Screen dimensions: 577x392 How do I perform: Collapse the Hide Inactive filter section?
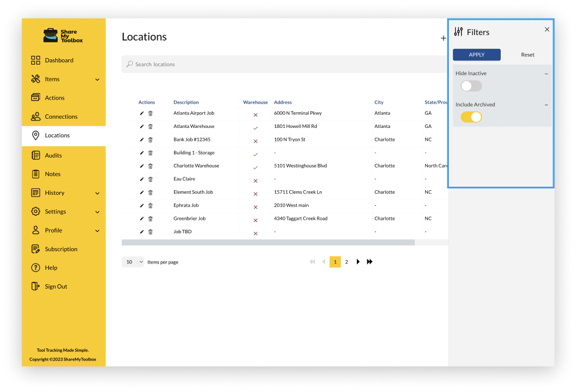[x=546, y=73]
